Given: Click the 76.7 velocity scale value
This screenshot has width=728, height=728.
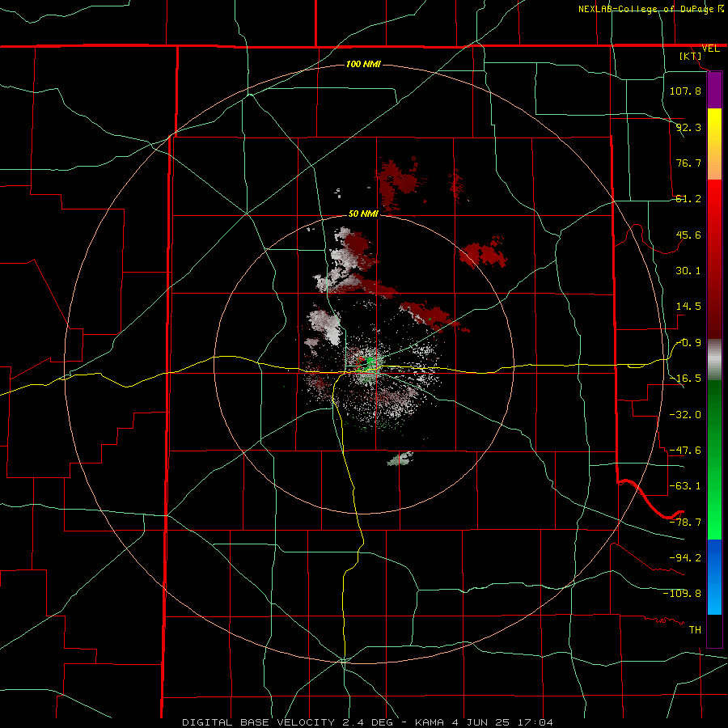Looking at the screenshot, I should tap(688, 163).
